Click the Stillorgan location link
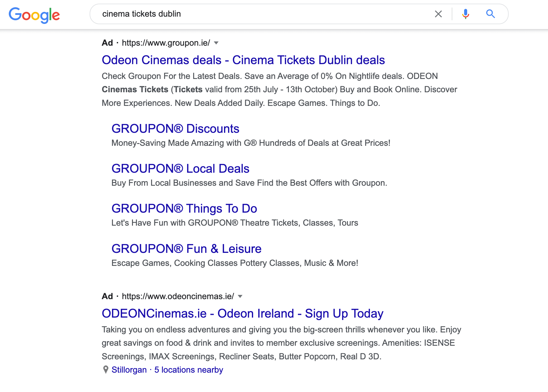This screenshot has width=548, height=392. coord(129,369)
